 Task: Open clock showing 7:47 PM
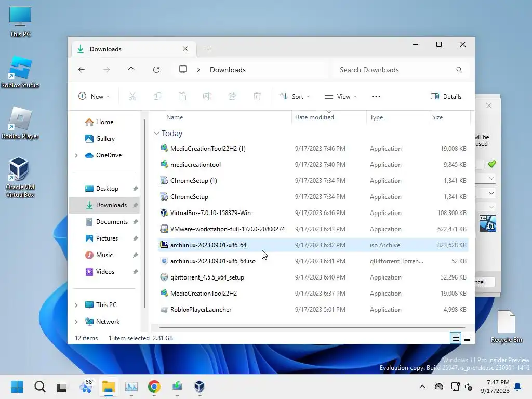point(495,387)
